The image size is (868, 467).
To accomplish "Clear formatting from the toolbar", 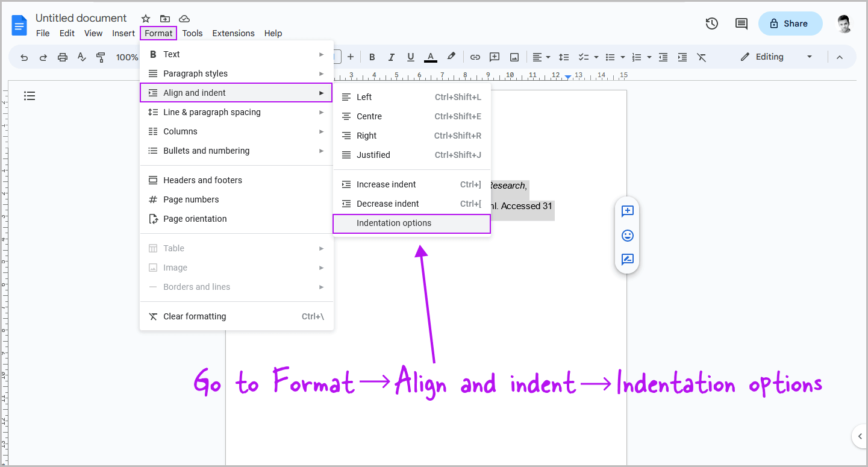I will tap(701, 57).
